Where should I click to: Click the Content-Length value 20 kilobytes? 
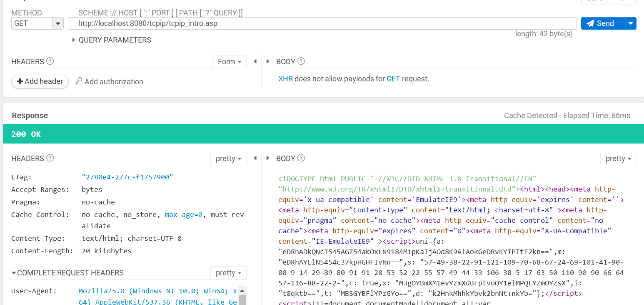point(107,251)
